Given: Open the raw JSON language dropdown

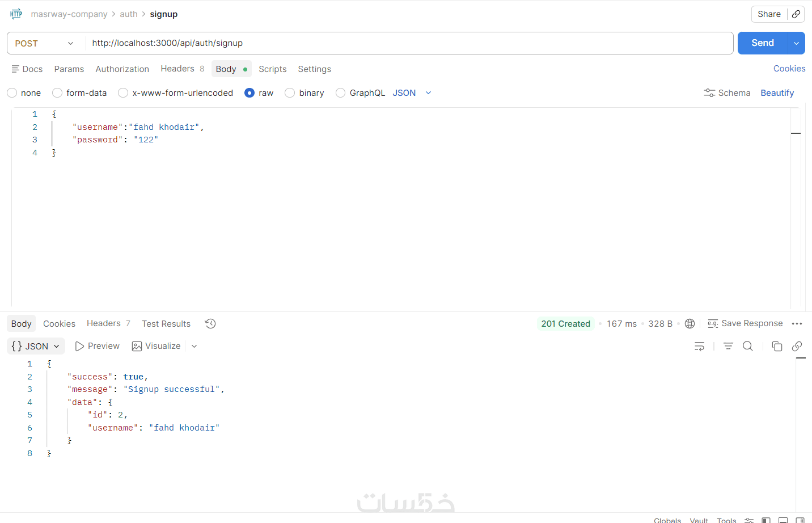Looking at the screenshot, I should tap(412, 93).
